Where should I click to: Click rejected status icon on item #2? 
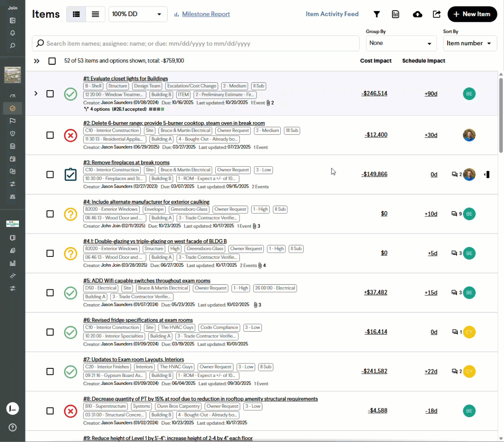click(70, 135)
